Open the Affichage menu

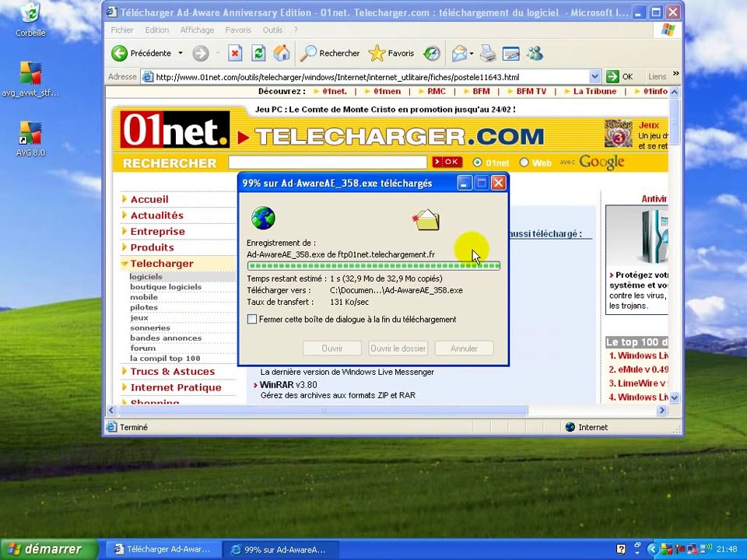tap(197, 30)
